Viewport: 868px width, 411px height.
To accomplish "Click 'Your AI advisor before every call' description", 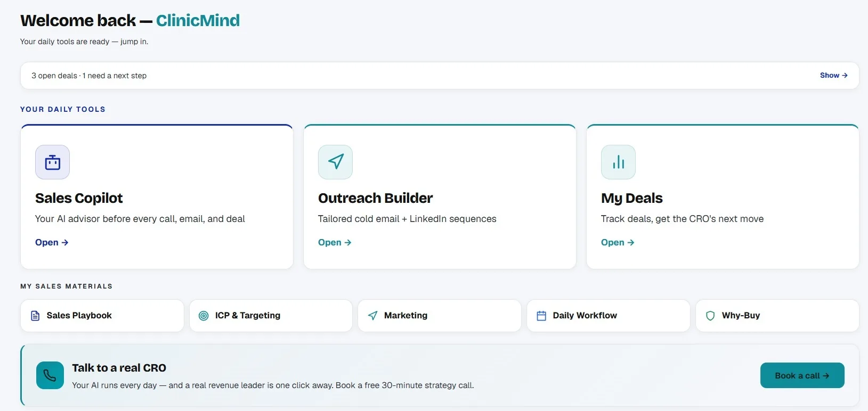I will pos(140,219).
